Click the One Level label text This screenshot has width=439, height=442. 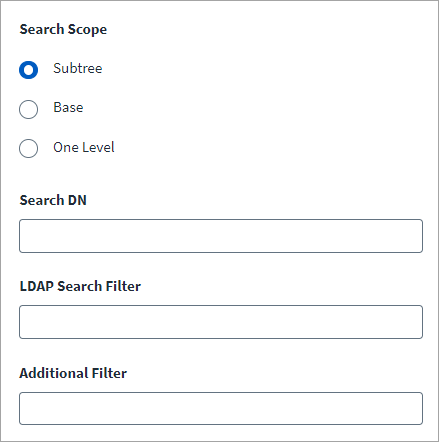(84, 147)
